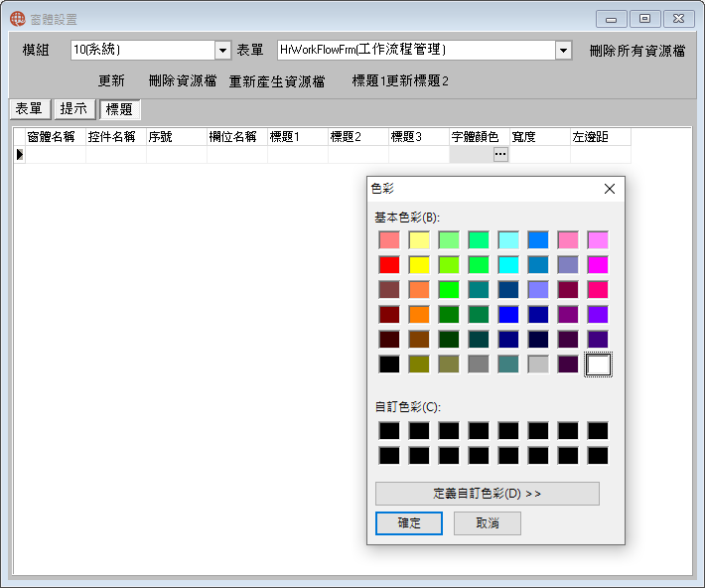
Task: Pick the dark maroon swatch in fourth row
Action: coord(389,315)
